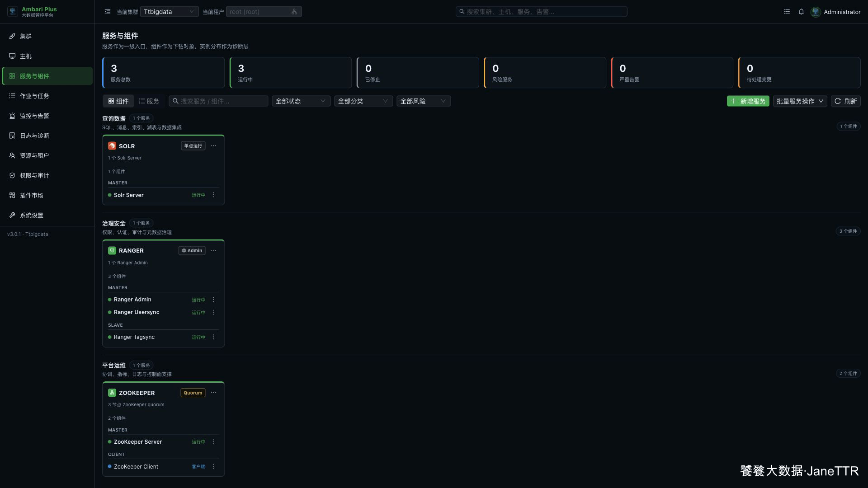Click the Solr Server component name
The image size is (868, 488).
click(x=128, y=195)
